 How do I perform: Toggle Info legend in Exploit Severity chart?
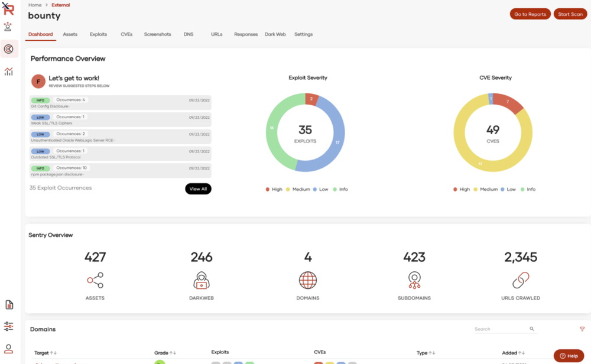[x=340, y=189]
